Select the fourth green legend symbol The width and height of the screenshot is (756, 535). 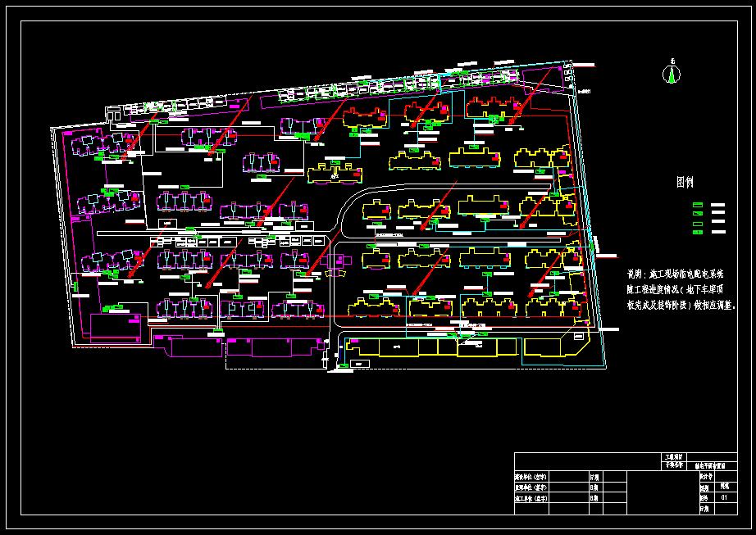pyautogui.click(x=698, y=233)
